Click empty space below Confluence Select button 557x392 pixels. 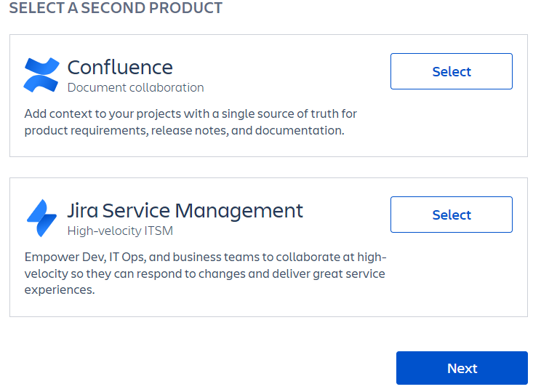point(451,124)
